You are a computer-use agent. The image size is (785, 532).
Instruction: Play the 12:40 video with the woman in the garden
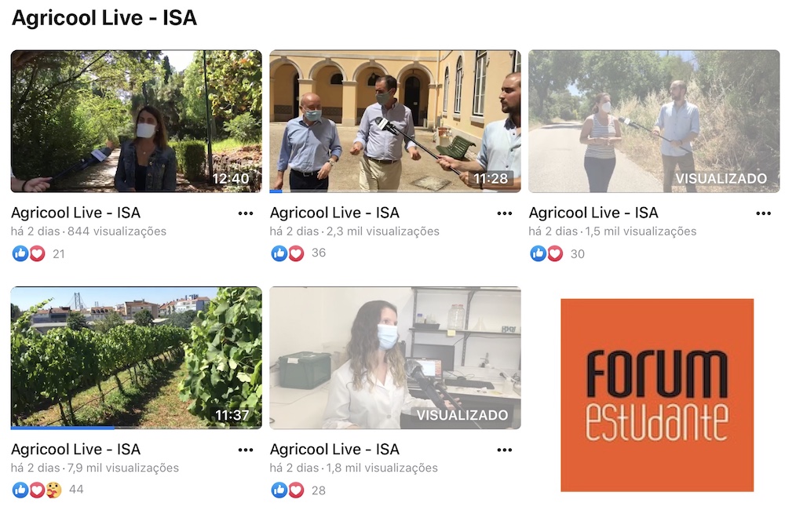136,121
